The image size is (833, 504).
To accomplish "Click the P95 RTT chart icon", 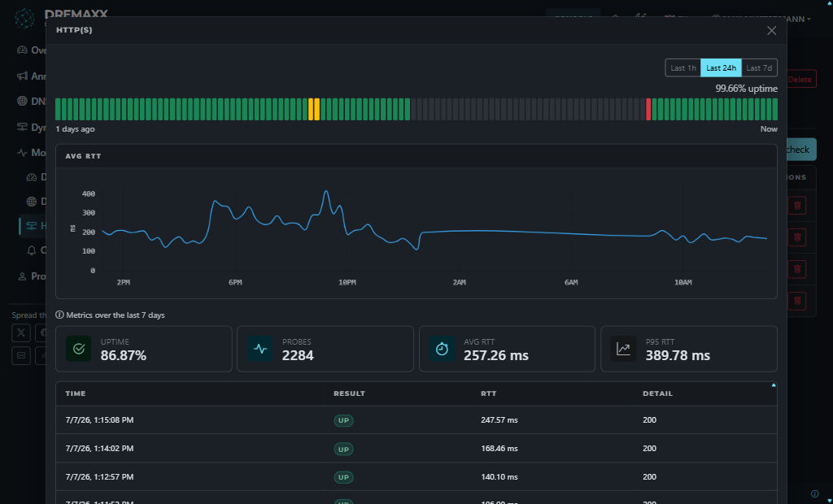I will pyautogui.click(x=623, y=349).
